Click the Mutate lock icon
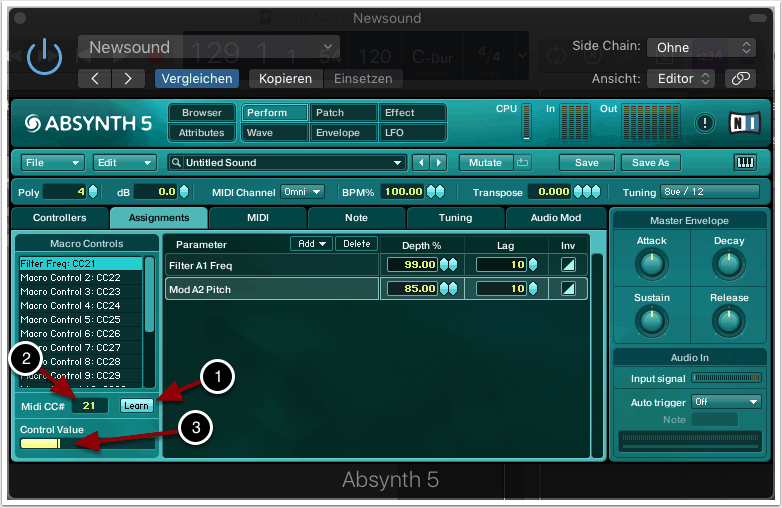Screen dimensions: 782x508 pyautogui.click(x=523, y=162)
